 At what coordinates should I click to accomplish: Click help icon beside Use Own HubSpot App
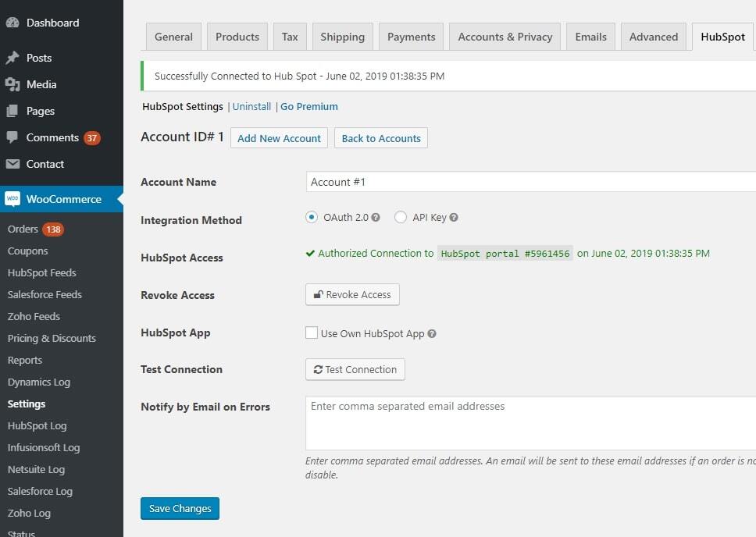432,333
